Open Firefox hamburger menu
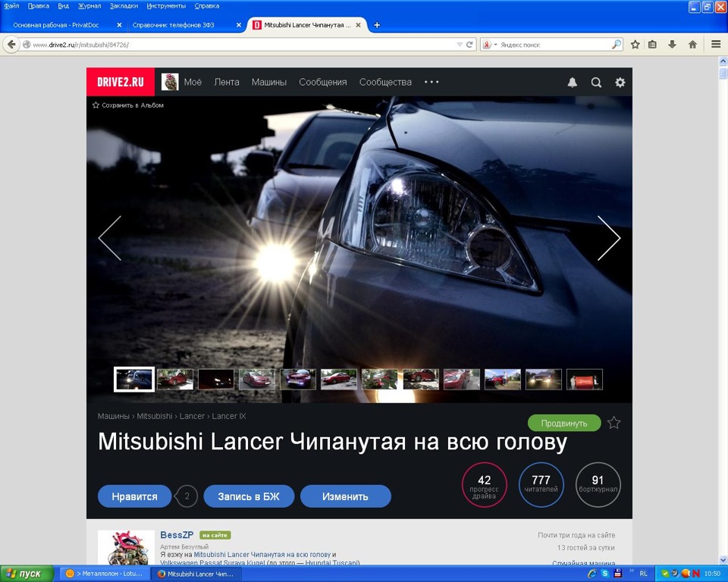 715,45
